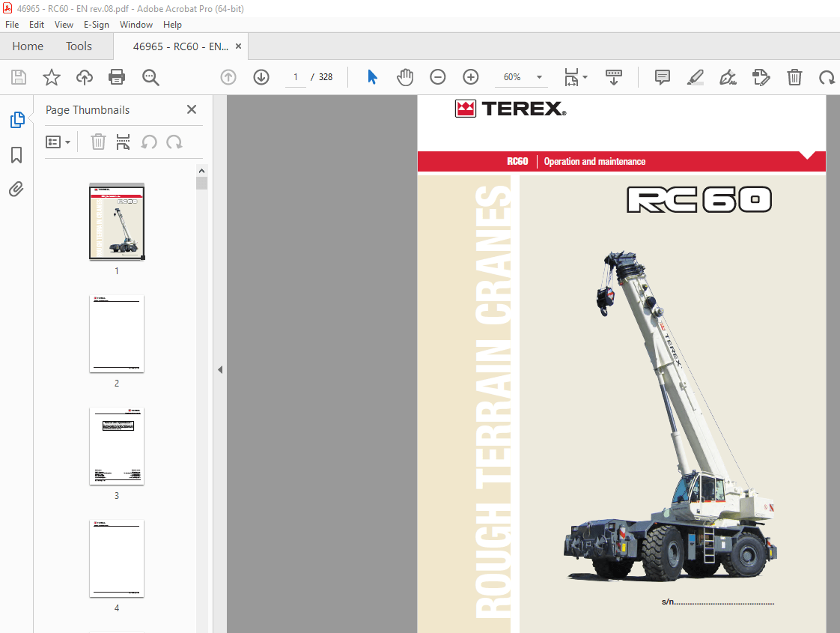The height and width of the screenshot is (633, 840).
Task: Open the E-Sign menu
Action: [97, 25]
